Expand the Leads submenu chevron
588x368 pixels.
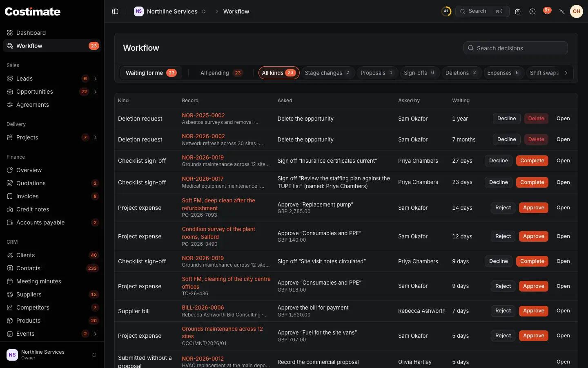(95, 79)
